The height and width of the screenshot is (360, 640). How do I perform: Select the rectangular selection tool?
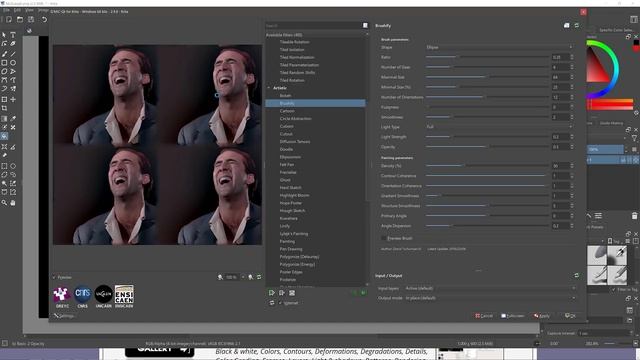click(4, 166)
